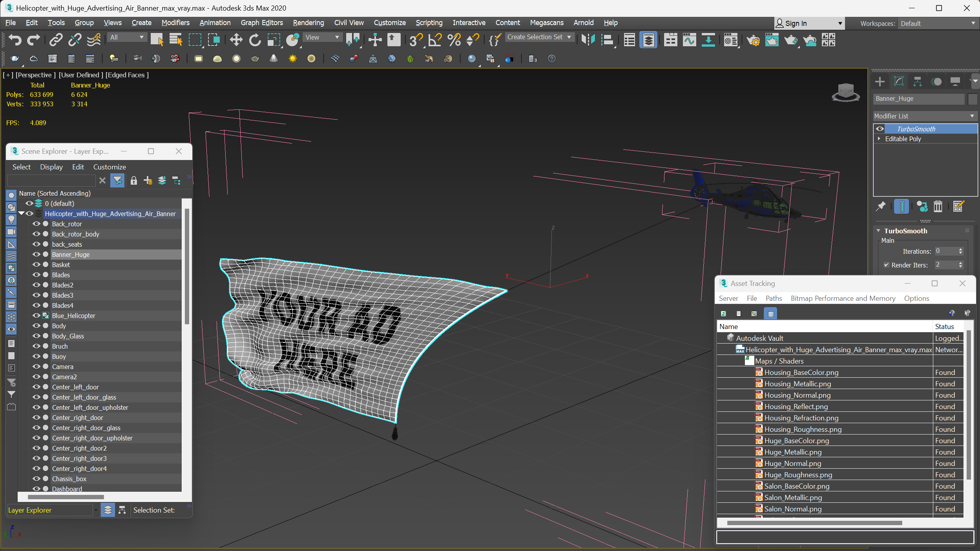Click the help question mark toolbar icon

[552, 59]
